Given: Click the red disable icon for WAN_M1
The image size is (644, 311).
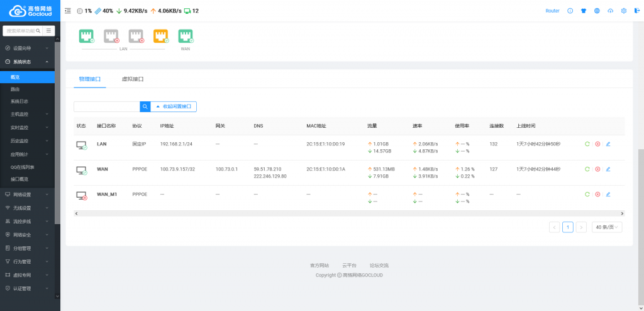Looking at the screenshot, I should tap(597, 195).
